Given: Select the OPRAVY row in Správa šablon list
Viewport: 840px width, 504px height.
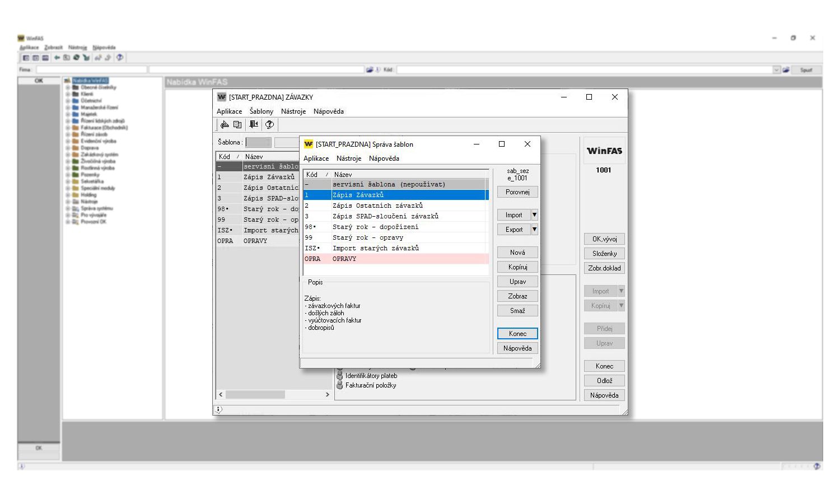Looking at the screenshot, I should (x=396, y=259).
